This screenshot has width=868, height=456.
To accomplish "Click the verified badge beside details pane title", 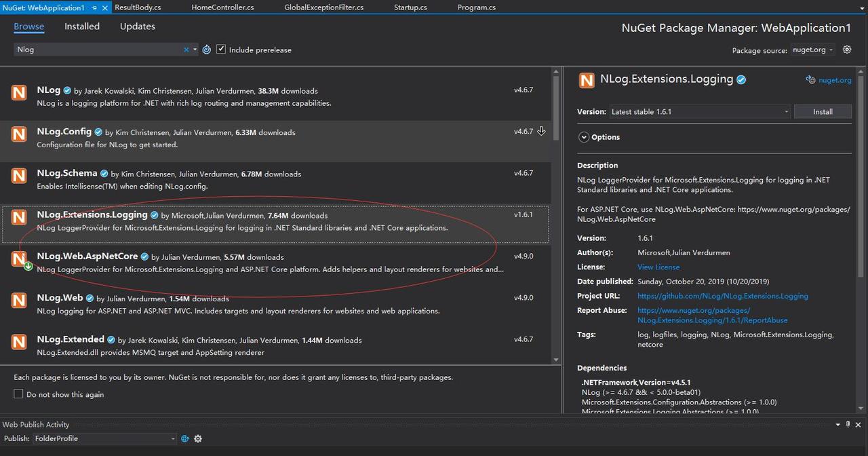I will point(741,79).
